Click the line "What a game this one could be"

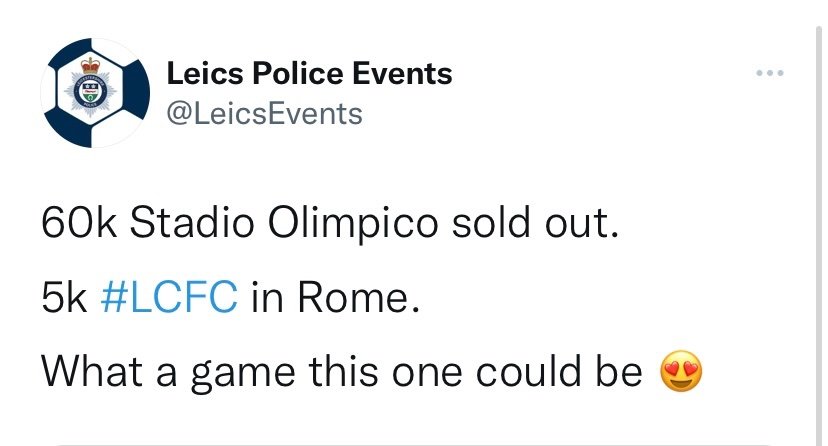pyautogui.click(x=342, y=372)
